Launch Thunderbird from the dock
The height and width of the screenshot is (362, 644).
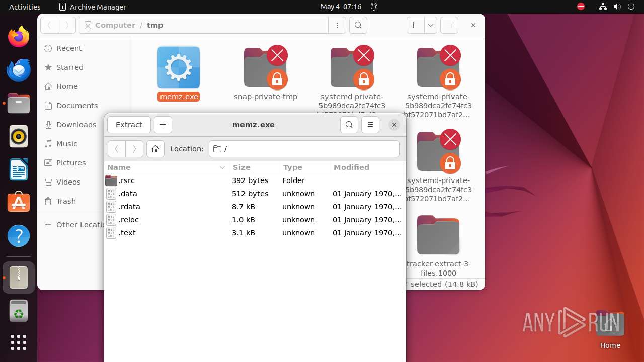(19, 70)
